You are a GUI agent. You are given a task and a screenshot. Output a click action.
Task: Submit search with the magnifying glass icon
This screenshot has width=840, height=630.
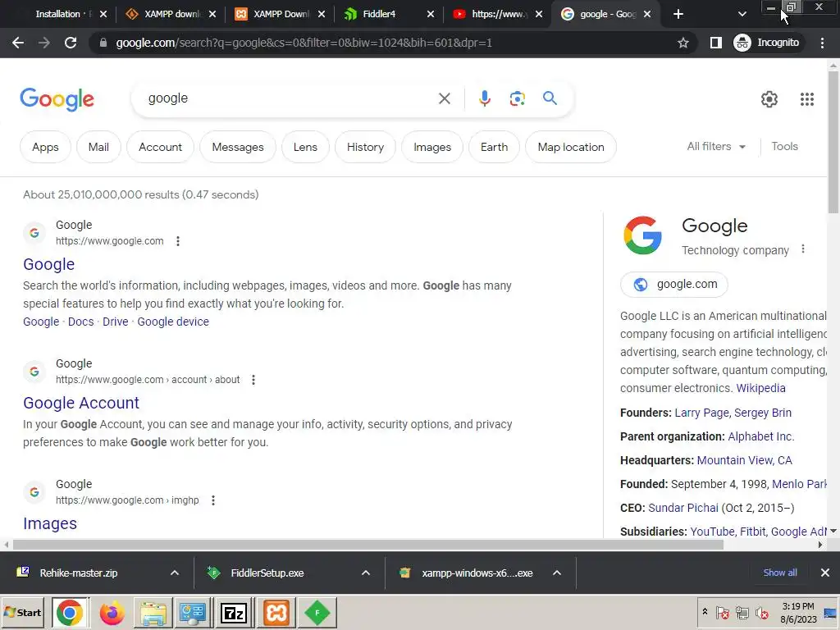550,98
